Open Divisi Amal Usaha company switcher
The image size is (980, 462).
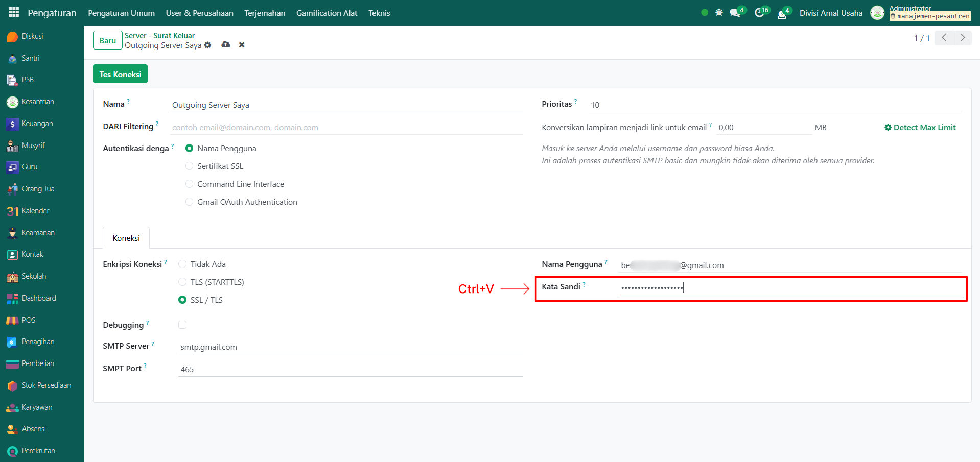click(830, 13)
